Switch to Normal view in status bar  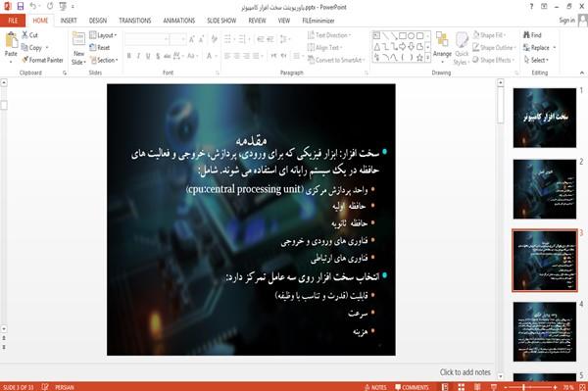[x=445, y=387]
